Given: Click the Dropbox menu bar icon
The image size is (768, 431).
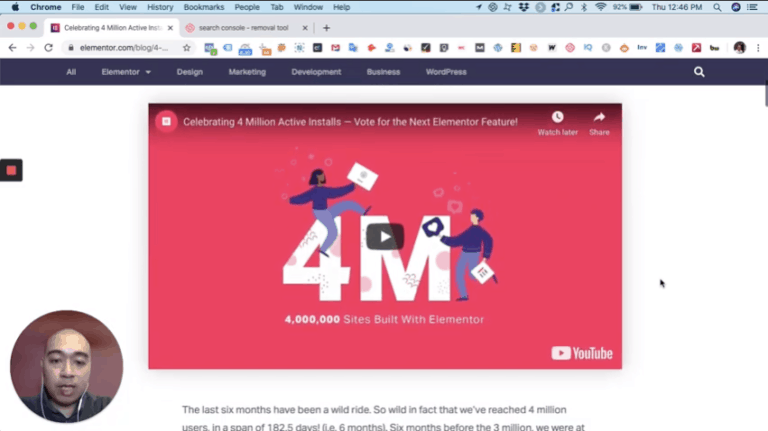Looking at the screenshot, I should [x=524, y=7].
